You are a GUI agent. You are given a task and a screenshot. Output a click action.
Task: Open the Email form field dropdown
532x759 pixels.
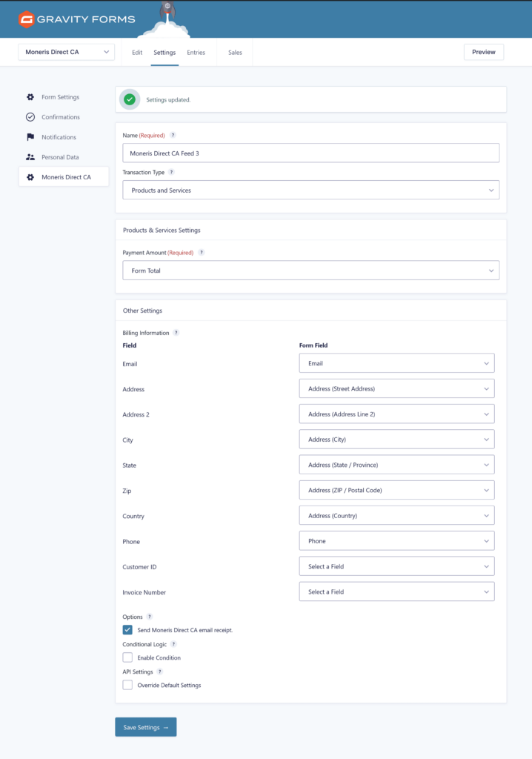coord(397,363)
